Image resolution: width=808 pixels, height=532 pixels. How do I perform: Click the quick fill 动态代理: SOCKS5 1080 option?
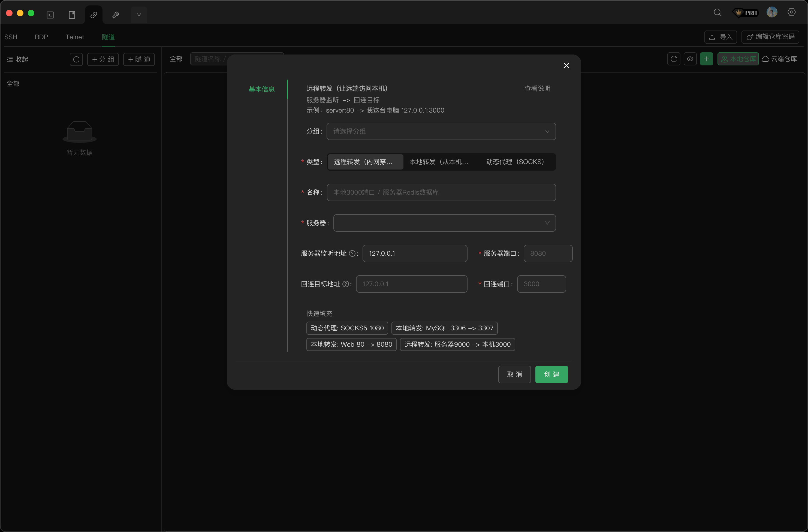pyautogui.click(x=347, y=328)
